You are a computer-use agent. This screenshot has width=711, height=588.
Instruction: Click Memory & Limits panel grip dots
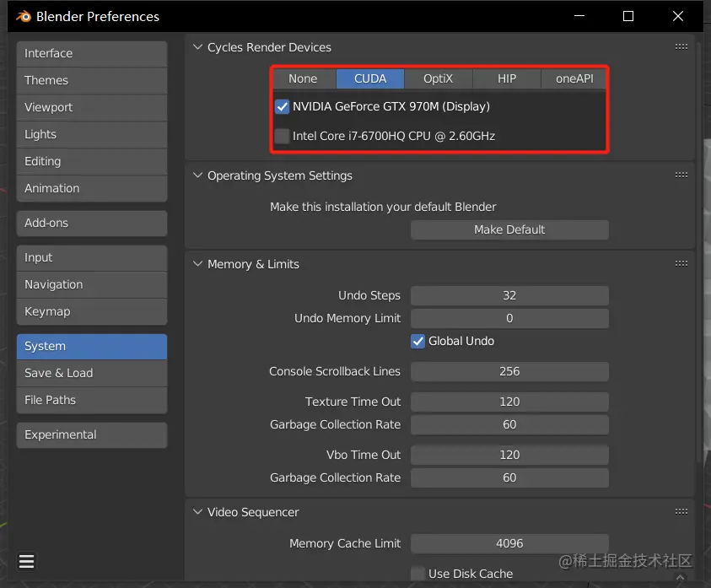(x=681, y=263)
